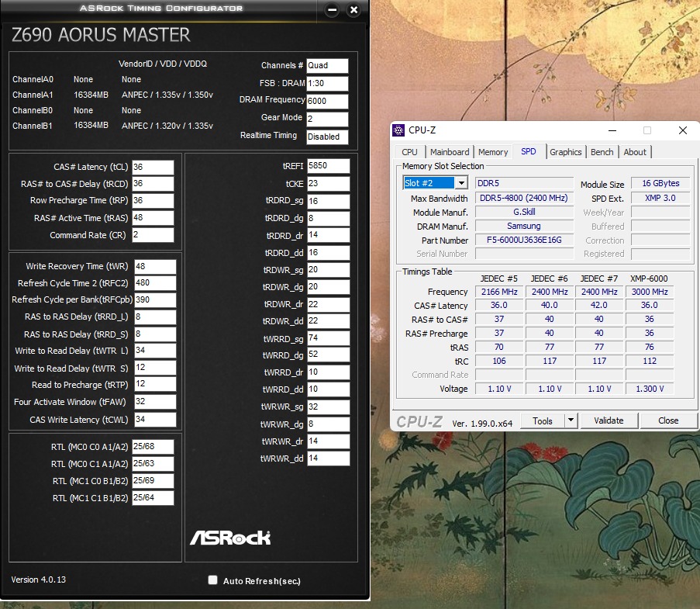
Task: Select the RAS# to CAS# Delay (tRCD) field
Action: 153,184
